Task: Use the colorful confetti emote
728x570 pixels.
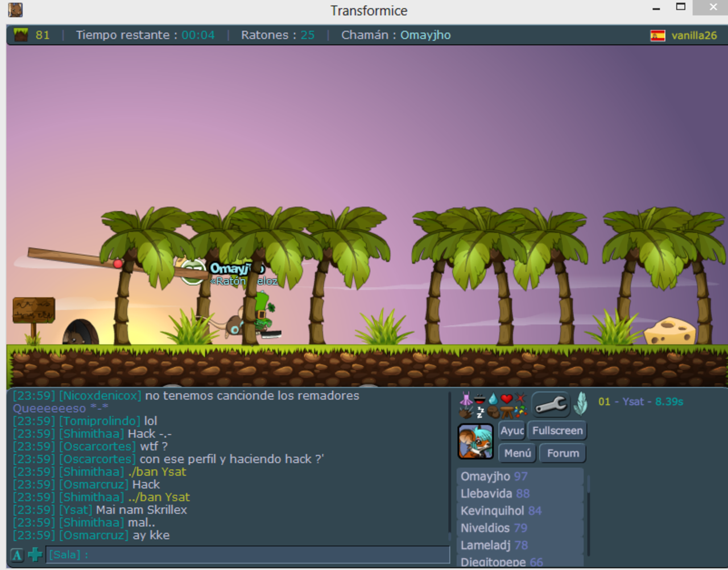Action: (x=521, y=411)
